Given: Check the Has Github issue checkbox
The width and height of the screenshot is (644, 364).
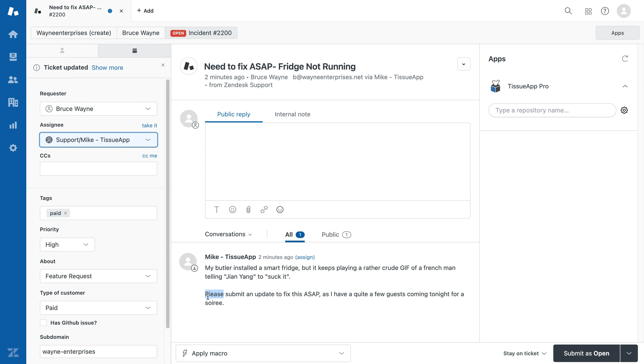Looking at the screenshot, I should click(43, 323).
